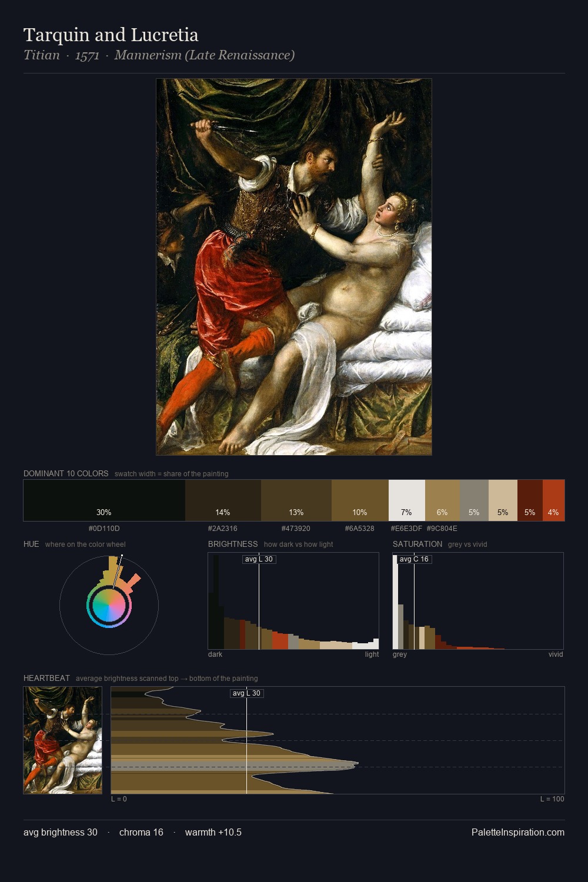Click the 4% orange-red swatch
The height and width of the screenshot is (882, 588).
point(553,500)
